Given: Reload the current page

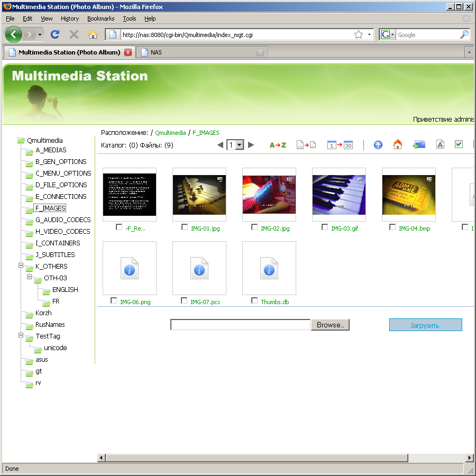Looking at the screenshot, I should 55,34.
